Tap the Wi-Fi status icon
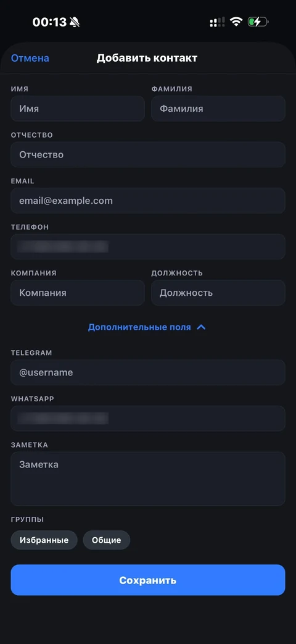 coord(236,22)
